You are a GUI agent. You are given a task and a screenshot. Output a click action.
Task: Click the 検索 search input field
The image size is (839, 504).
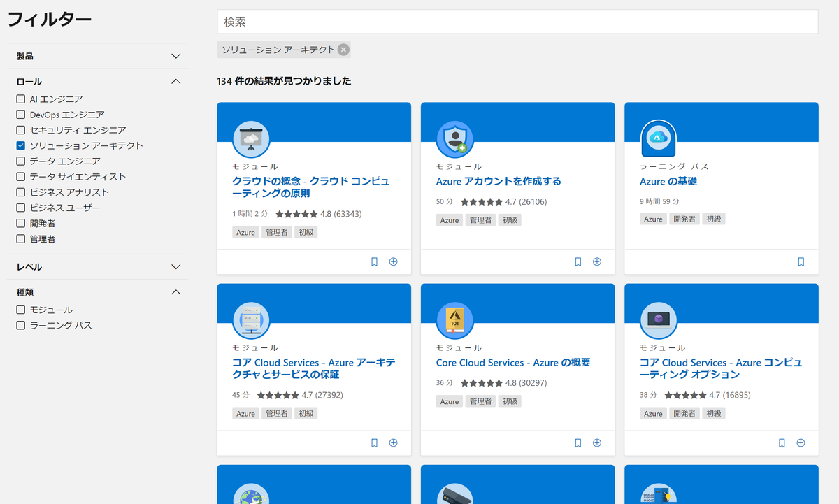[x=517, y=22]
